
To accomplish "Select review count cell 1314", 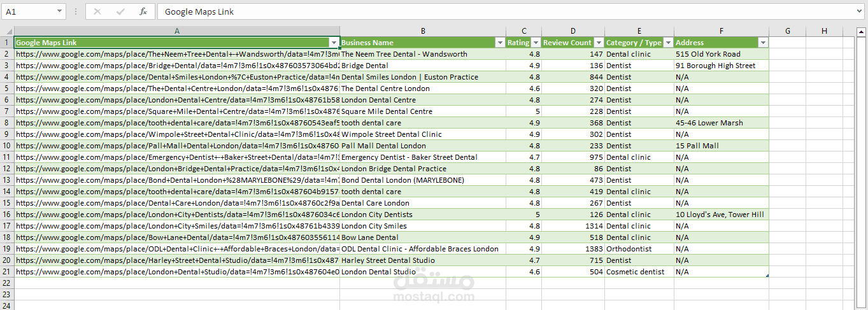I will point(573,226).
